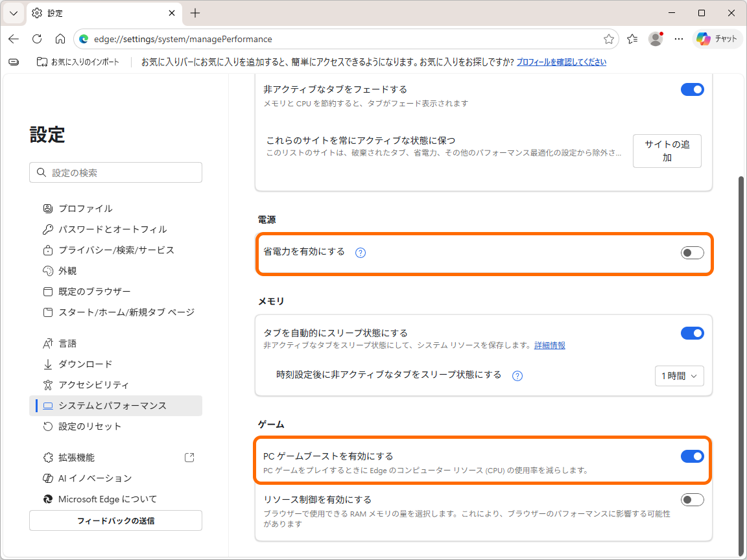Viewport: 747px width, 560px height.
Task: Add this page to favorites with the star icon
Action: tap(608, 39)
